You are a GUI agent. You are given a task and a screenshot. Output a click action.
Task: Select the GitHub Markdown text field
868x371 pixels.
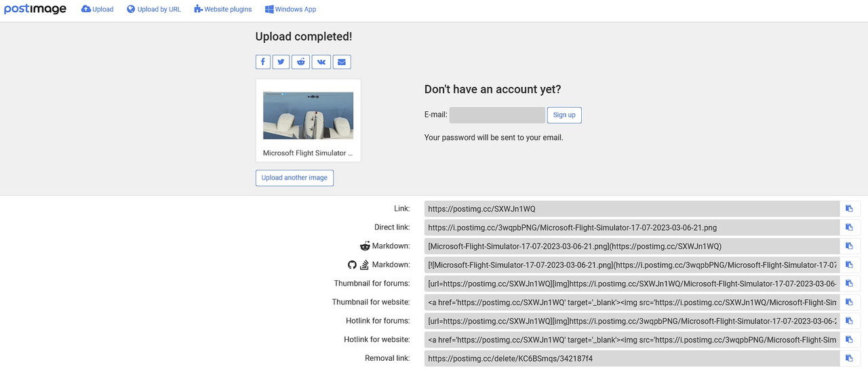[632, 265]
